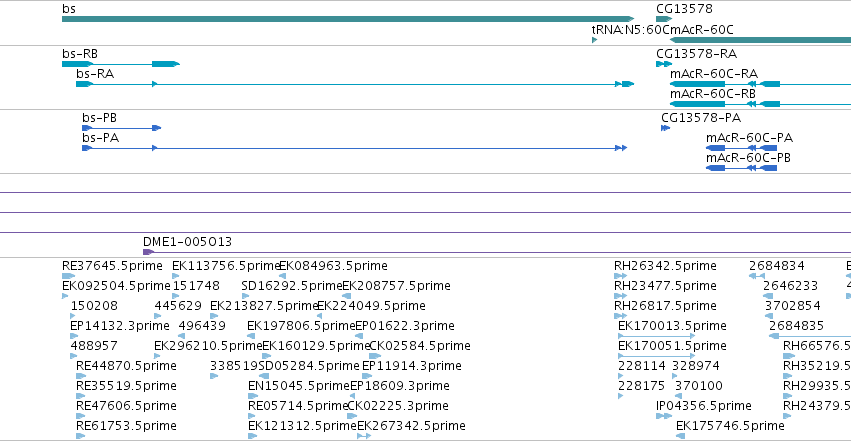Select EST EP01622.3prime
Image resolution: width=851 pixels, height=441 pixels.
[405, 326]
